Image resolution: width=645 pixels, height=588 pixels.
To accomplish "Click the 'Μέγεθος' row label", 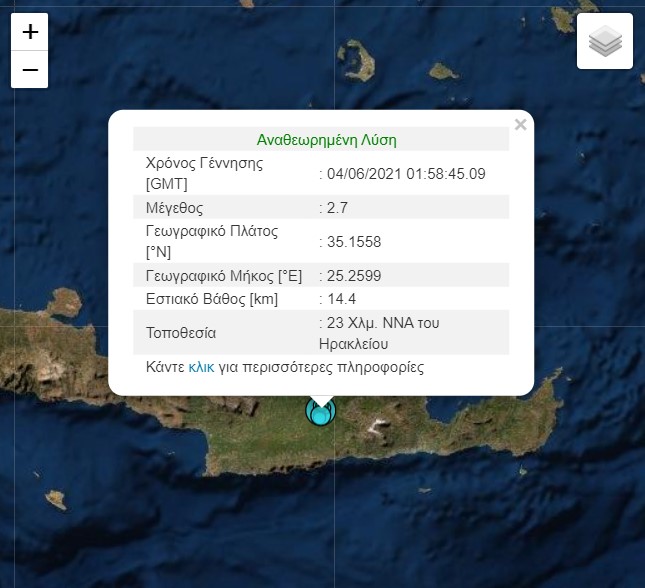I will pyautogui.click(x=175, y=208).
